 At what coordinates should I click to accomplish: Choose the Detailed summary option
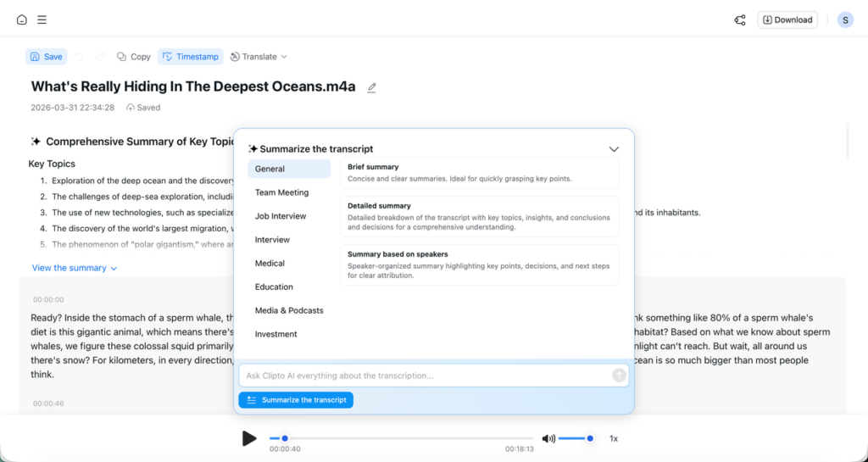(x=479, y=217)
